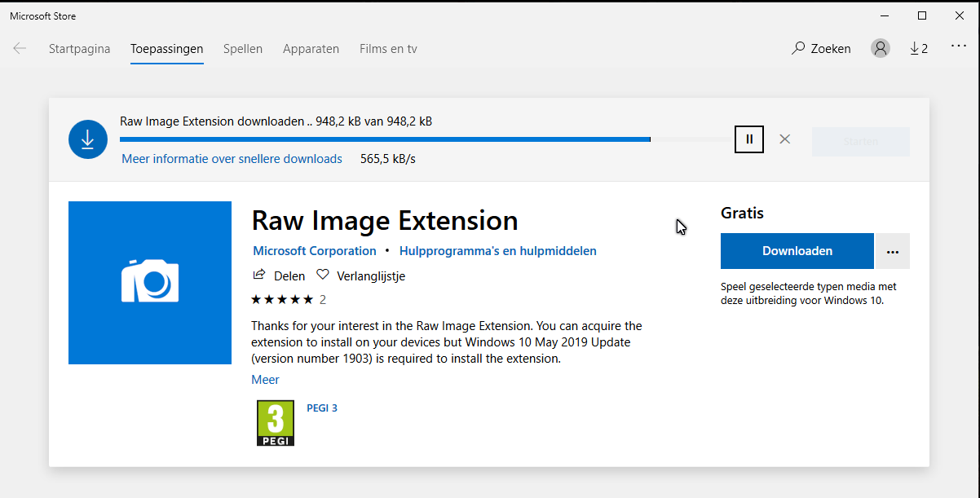Pause the download in progress
980x498 pixels.
pyautogui.click(x=748, y=139)
